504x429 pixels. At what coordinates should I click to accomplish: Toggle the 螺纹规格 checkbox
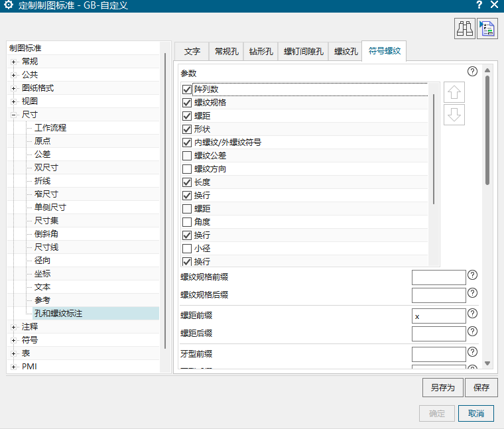click(187, 103)
